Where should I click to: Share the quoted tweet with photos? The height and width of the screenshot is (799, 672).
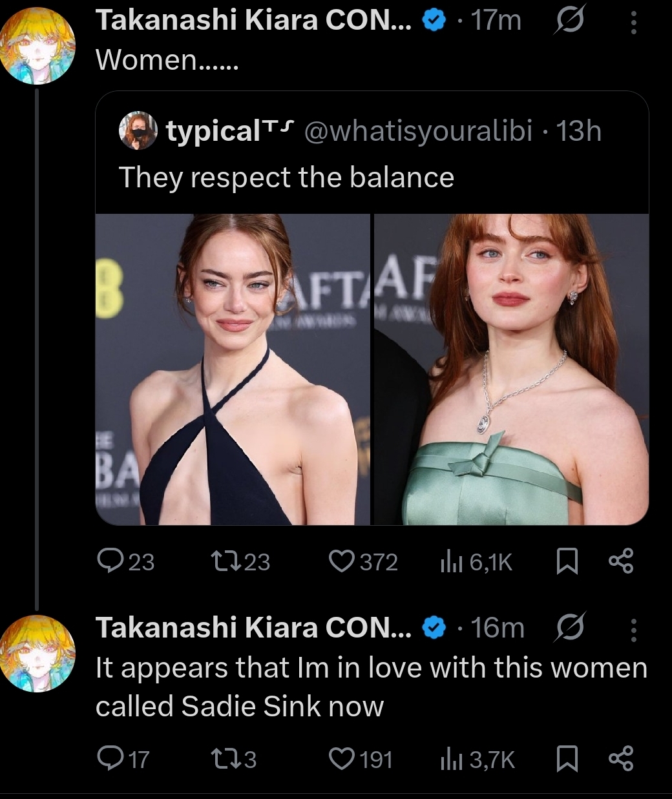pyautogui.click(x=621, y=561)
